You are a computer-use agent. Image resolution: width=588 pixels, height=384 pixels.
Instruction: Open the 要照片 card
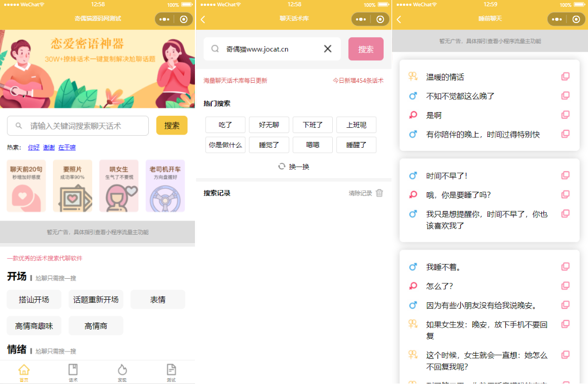coord(72,186)
